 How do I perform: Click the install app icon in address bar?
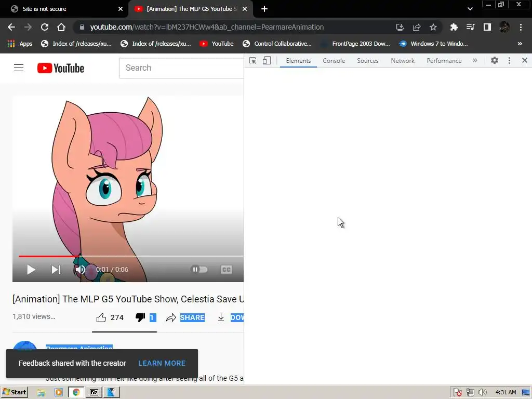400,27
